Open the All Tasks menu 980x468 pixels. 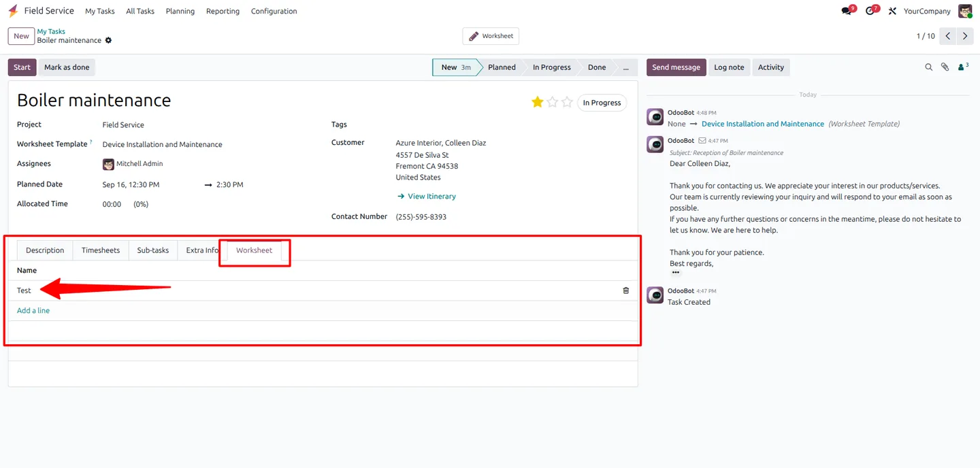tap(140, 11)
